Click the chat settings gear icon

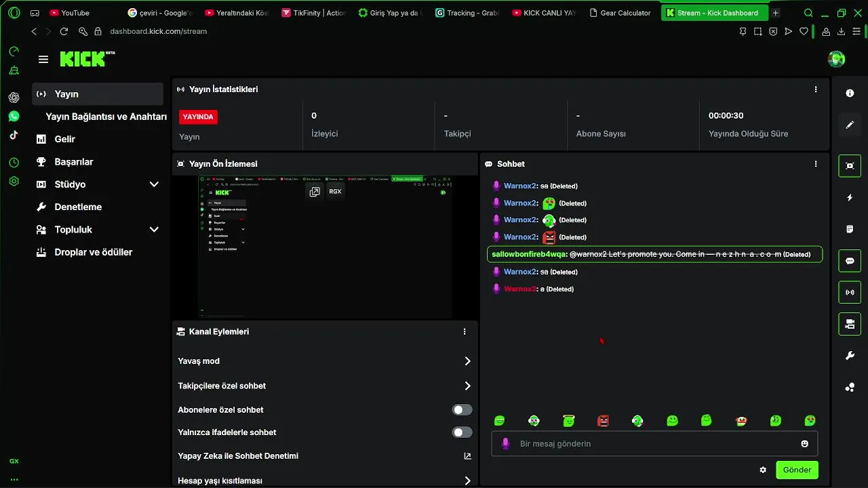point(763,470)
